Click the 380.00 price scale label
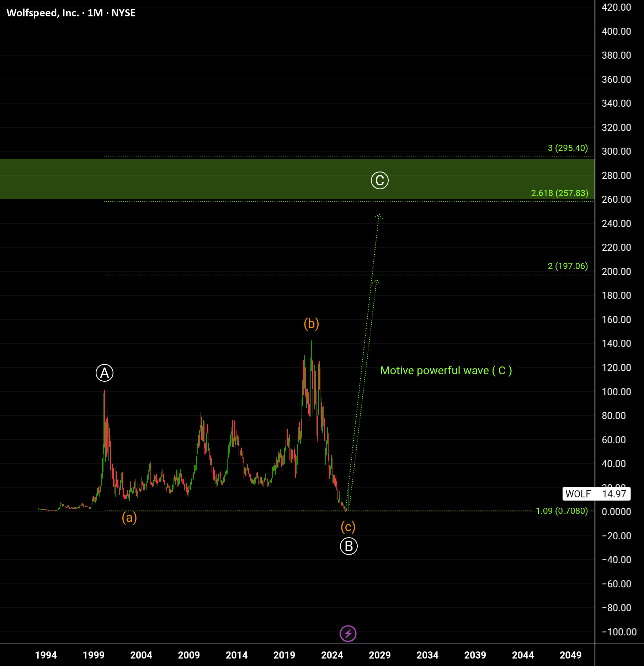This screenshot has height=666, width=644. [x=616, y=55]
